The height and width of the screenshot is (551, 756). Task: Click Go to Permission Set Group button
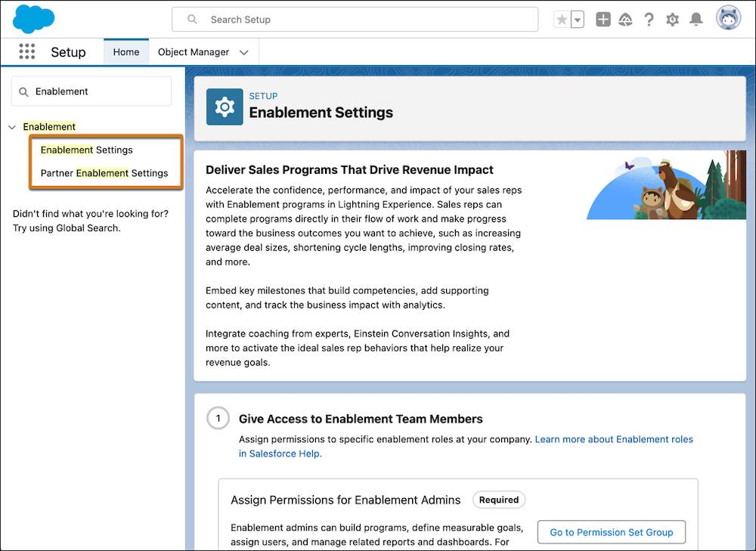point(612,532)
